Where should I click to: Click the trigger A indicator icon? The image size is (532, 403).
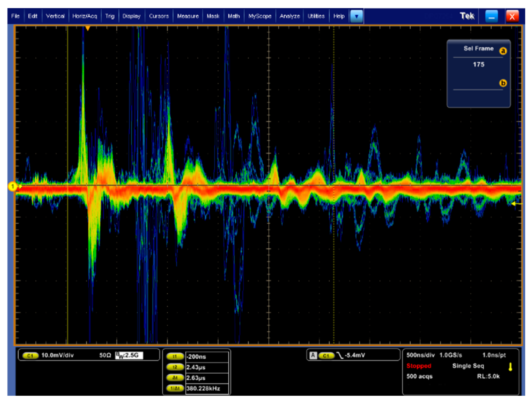[x=313, y=355]
